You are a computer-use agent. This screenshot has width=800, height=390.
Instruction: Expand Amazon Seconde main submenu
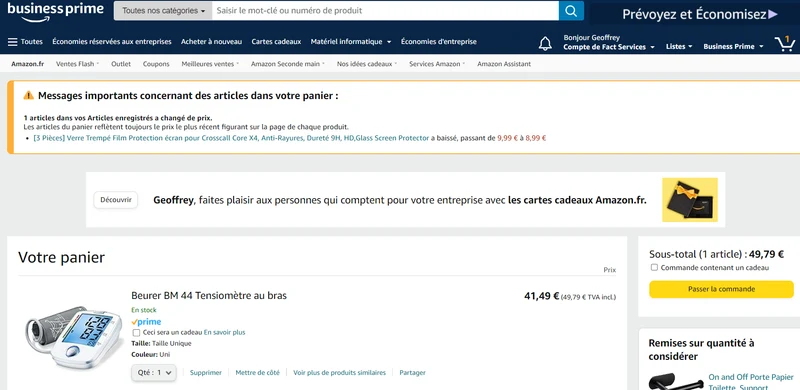288,64
